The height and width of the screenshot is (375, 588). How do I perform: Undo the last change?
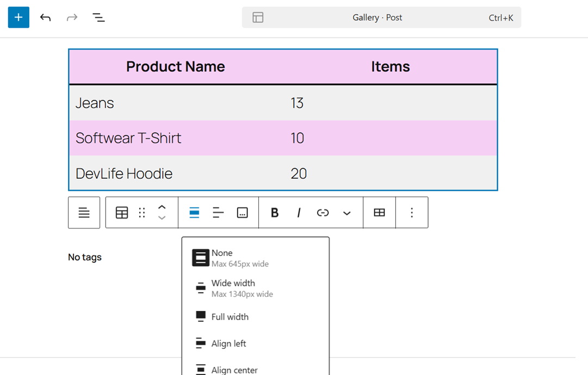45,17
